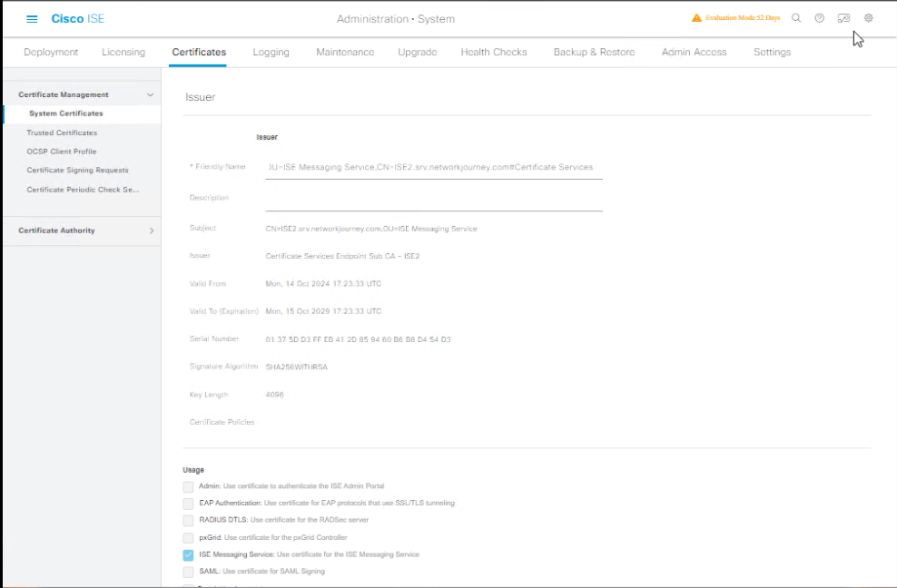
Task: Click into the Friendly Name field
Action: (434, 168)
